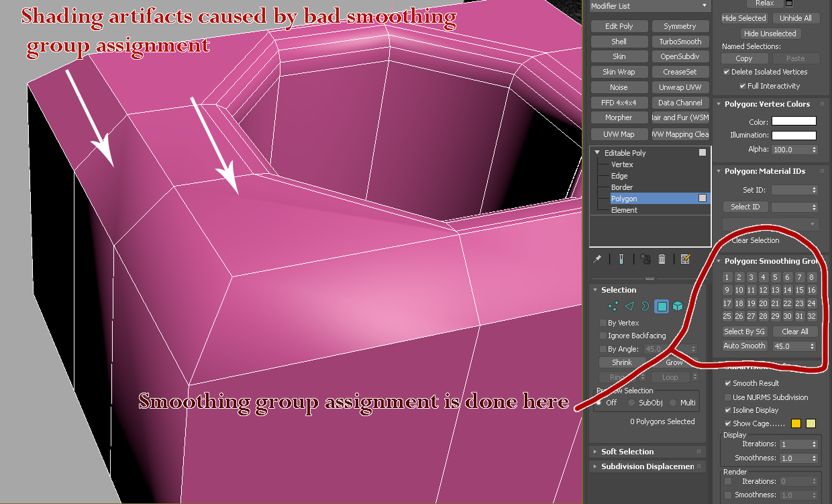Toggle Delete Isolated Vertices checkbox
Screen dimensions: 832x504
point(727,72)
